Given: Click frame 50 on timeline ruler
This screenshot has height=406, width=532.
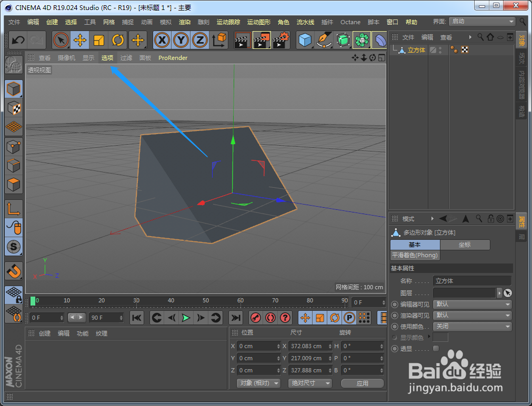Looking at the screenshot, I should (206, 300).
